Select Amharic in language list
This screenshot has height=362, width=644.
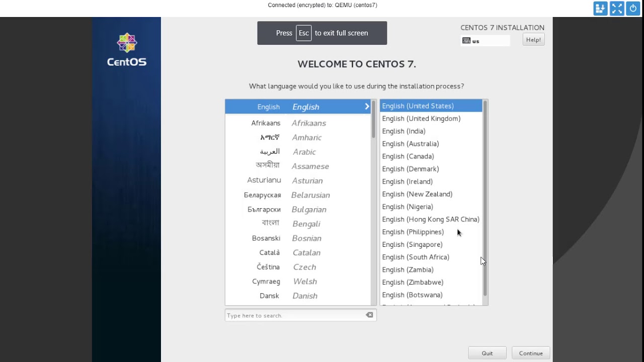(x=298, y=137)
